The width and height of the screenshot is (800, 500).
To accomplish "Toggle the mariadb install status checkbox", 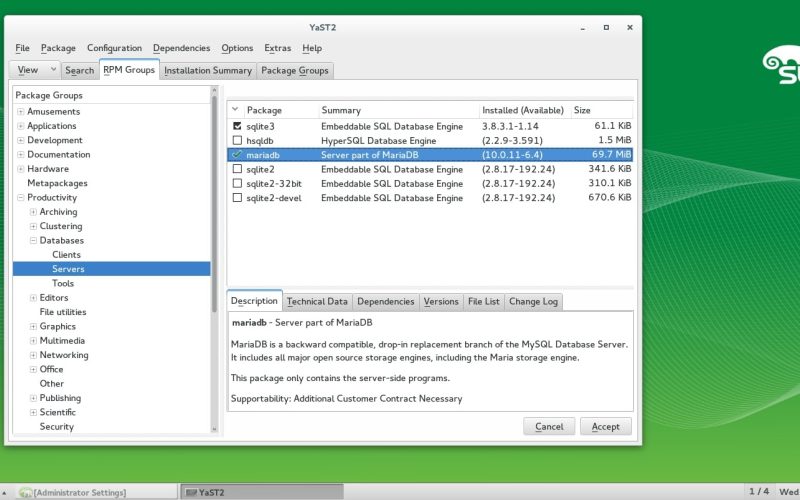I will pyautogui.click(x=237, y=154).
